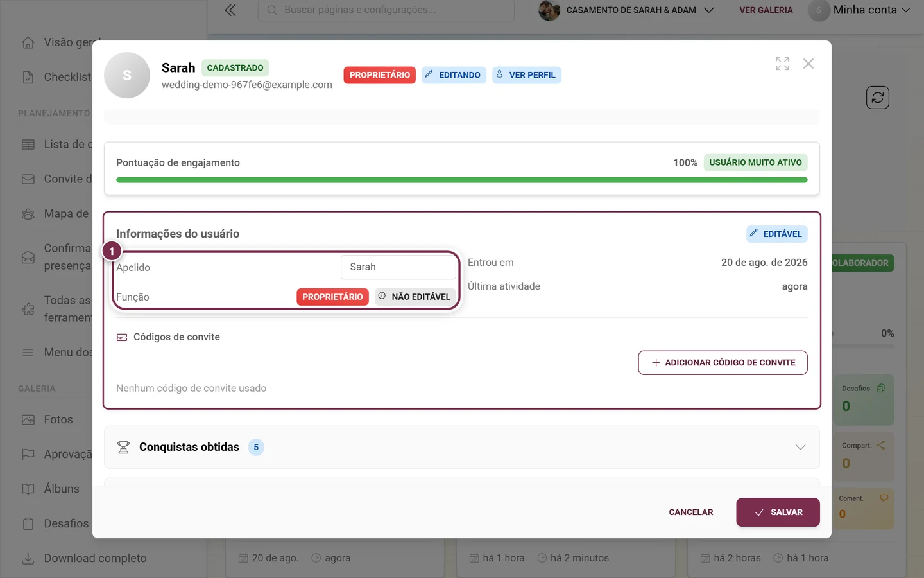Open Download completo in the sidebar
The height and width of the screenshot is (578, 924).
[x=95, y=558]
